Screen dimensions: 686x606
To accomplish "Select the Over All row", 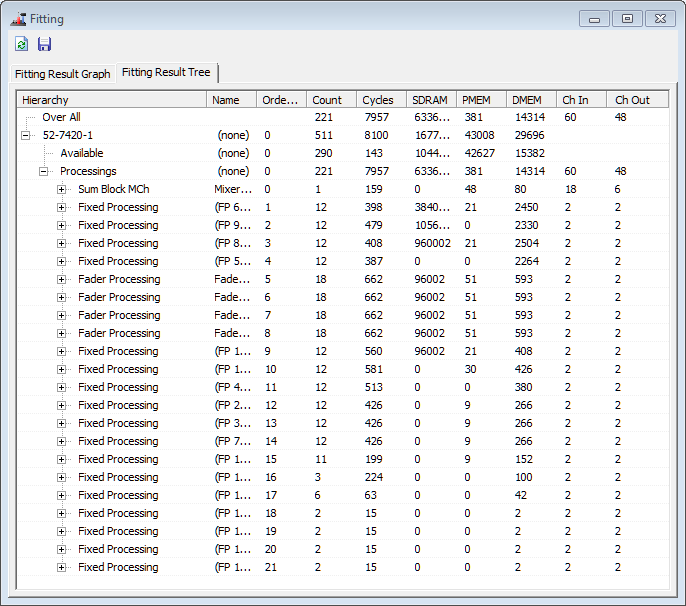I will point(61,118).
